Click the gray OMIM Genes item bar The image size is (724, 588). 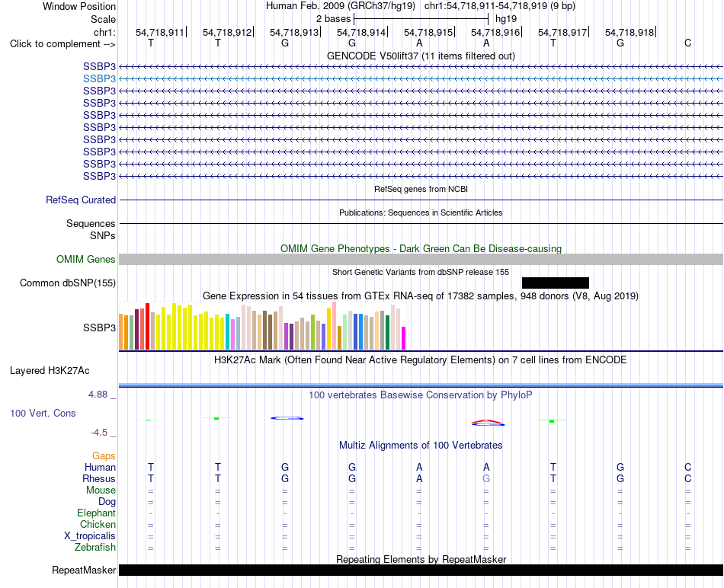click(421, 260)
